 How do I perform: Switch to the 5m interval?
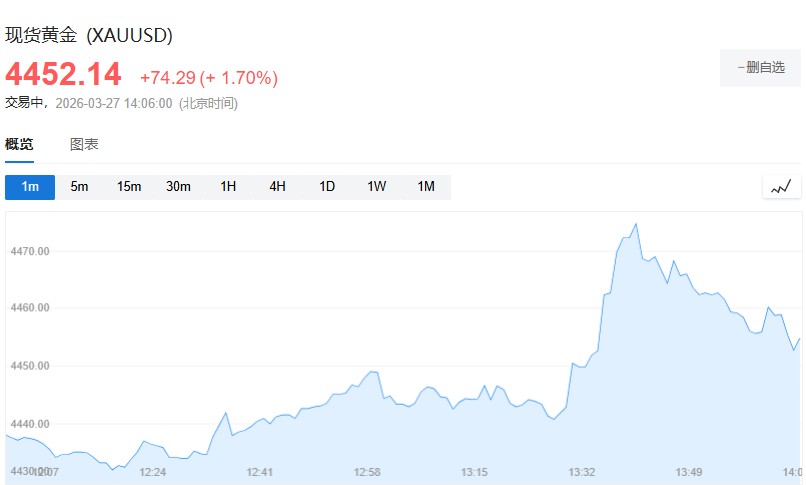point(79,187)
